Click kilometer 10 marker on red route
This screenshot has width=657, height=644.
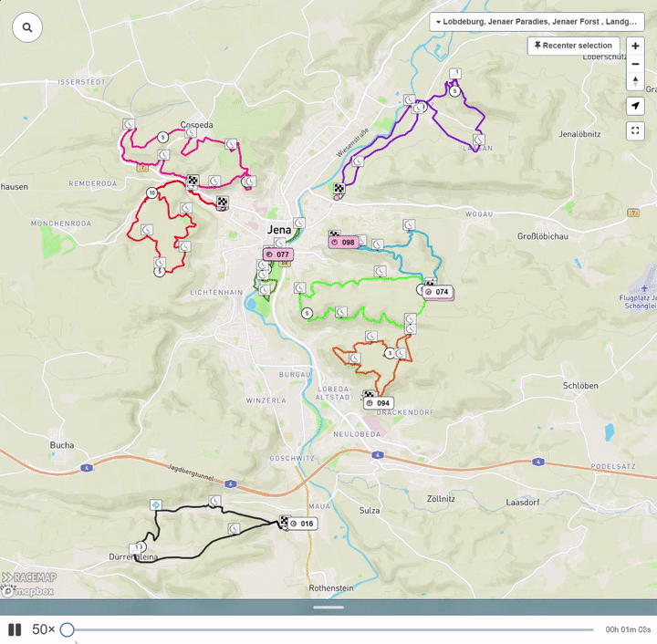point(151,193)
